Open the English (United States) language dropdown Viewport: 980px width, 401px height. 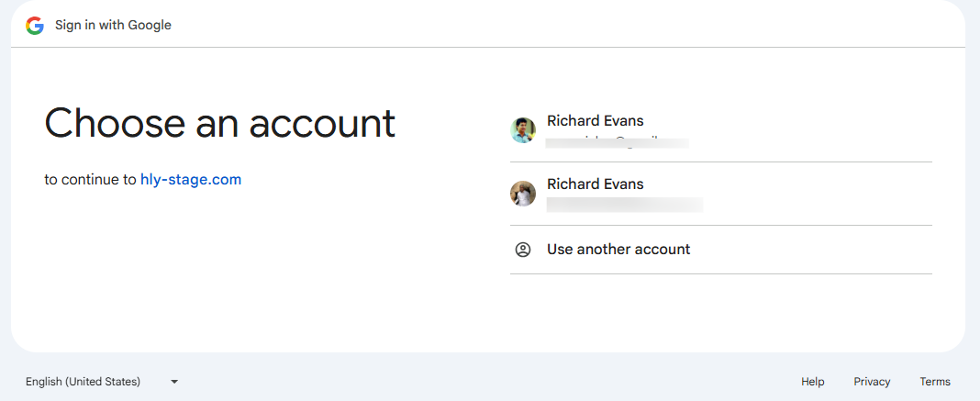[x=102, y=382]
